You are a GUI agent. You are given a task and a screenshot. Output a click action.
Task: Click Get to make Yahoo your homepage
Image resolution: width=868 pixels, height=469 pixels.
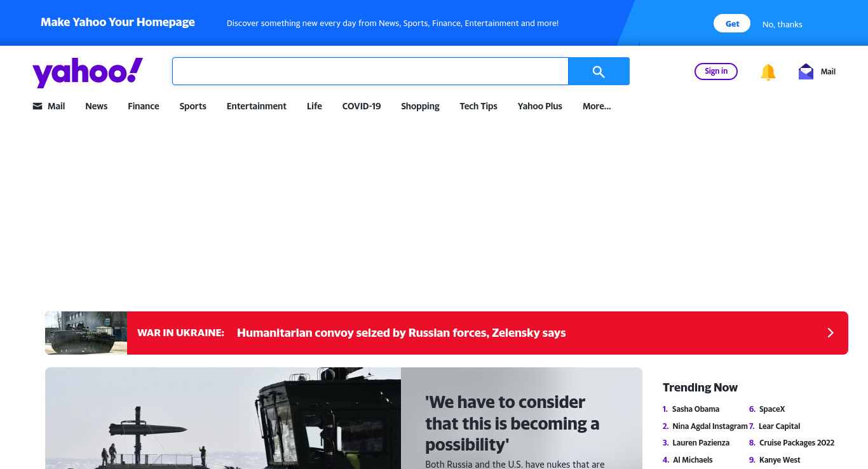(x=732, y=24)
